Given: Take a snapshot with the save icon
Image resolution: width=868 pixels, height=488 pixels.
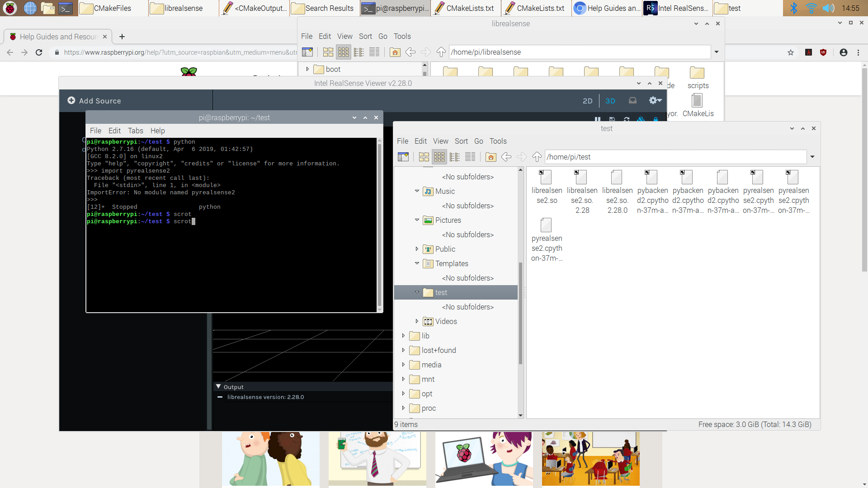Looking at the screenshot, I should tap(612, 119).
